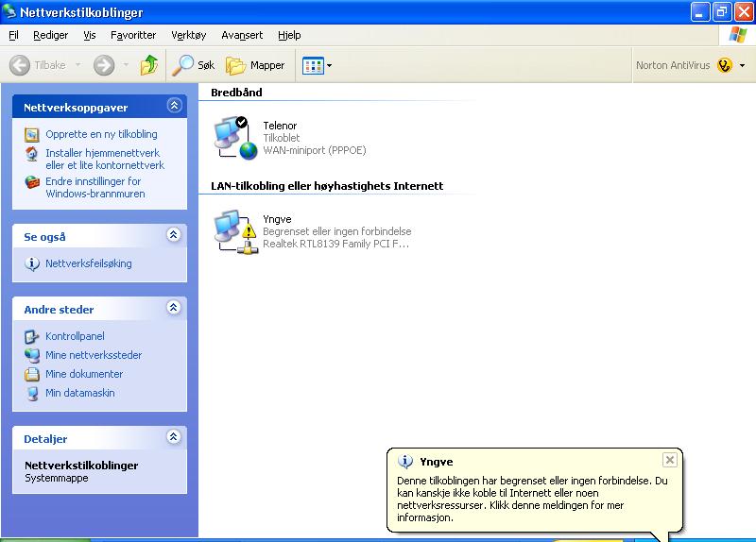Open the Hjelp menu
The image size is (756, 542).
pos(289,35)
